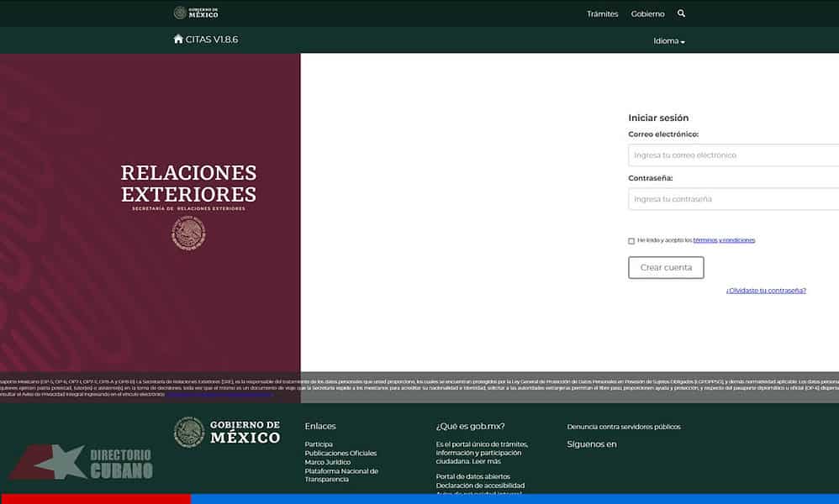Image resolution: width=839 pixels, height=504 pixels.
Task: Click the Síguenos en text
Action: pyautogui.click(x=592, y=444)
